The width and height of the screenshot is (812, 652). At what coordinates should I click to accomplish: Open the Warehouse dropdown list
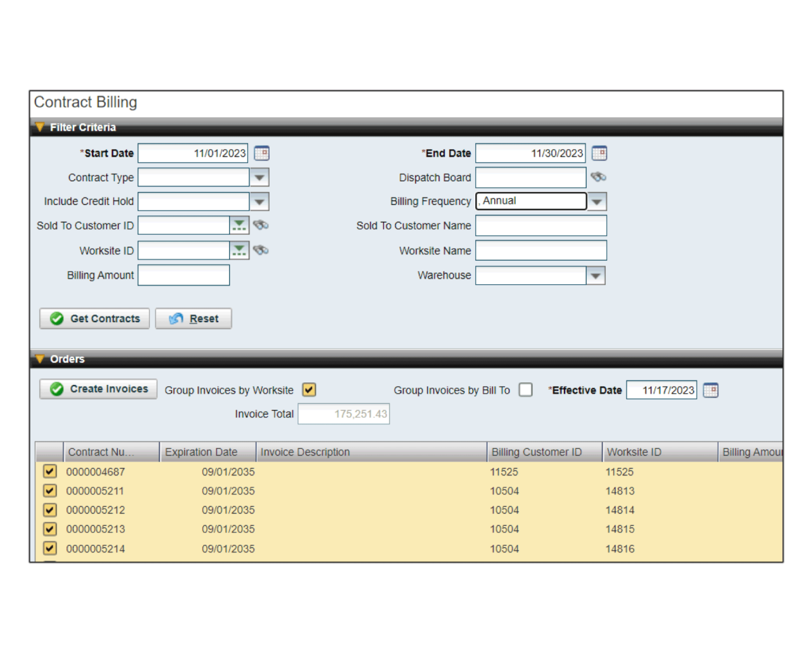point(595,276)
